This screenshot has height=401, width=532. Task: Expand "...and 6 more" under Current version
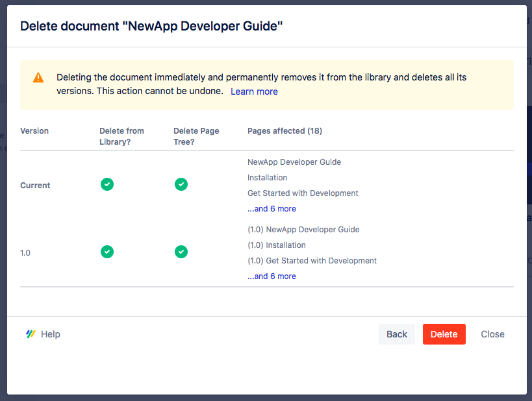[272, 209]
